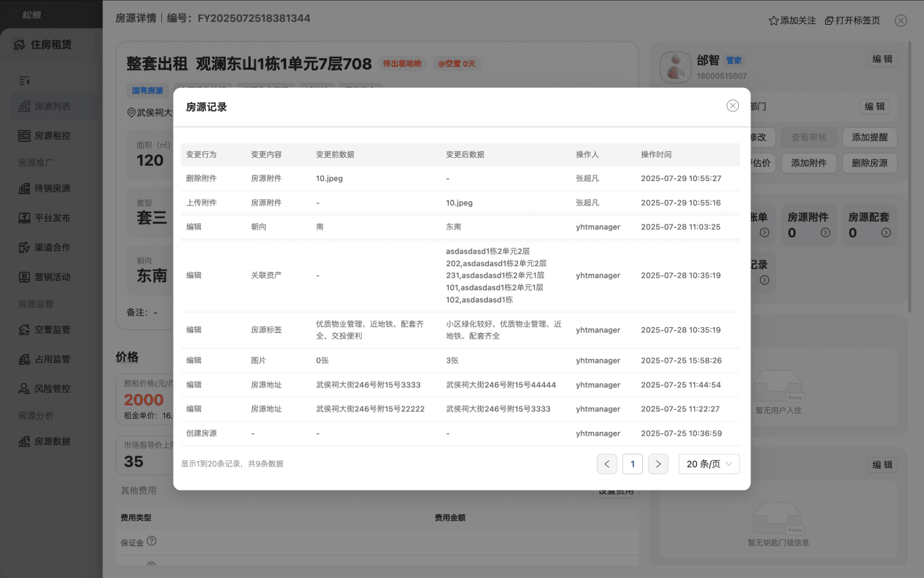This screenshot has height=578, width=924.
Task: Go to previous page of records
Action: click(x=607, y=464)
